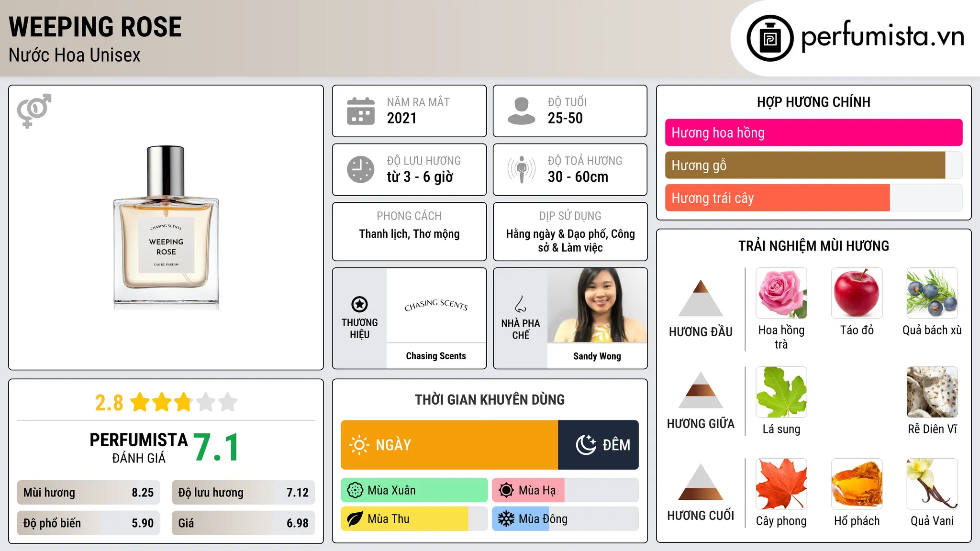Click the Độ lưu hương 7.12 score row
Screen dimensions: 980x551
[x=243, y=493]
